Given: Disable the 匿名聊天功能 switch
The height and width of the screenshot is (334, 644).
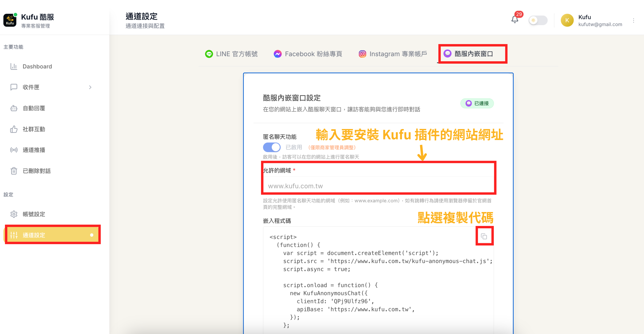Looking at the screenshot, I should [x=272, y=147].
